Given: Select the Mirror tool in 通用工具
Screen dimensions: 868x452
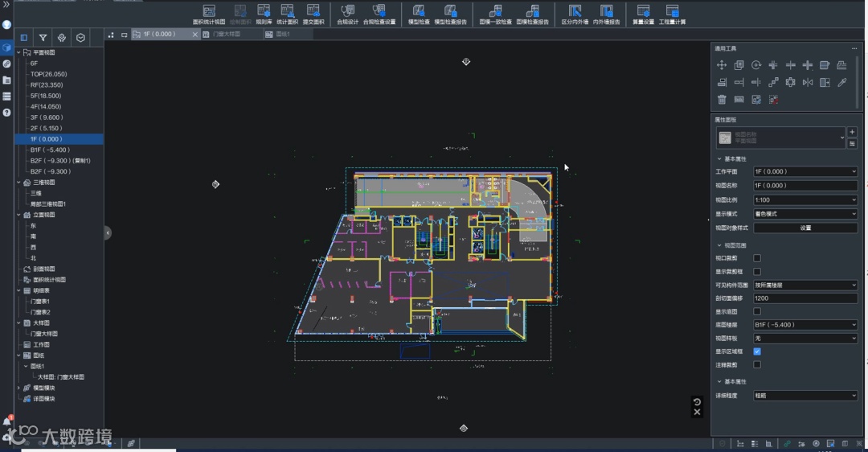Looking at the screenshot, I should coord(808,83).
